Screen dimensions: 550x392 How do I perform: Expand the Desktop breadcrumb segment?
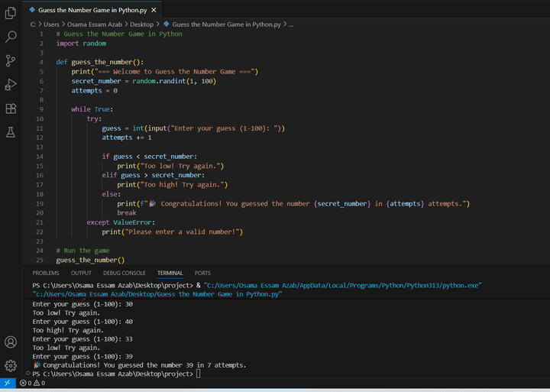[x=141, y=24]
